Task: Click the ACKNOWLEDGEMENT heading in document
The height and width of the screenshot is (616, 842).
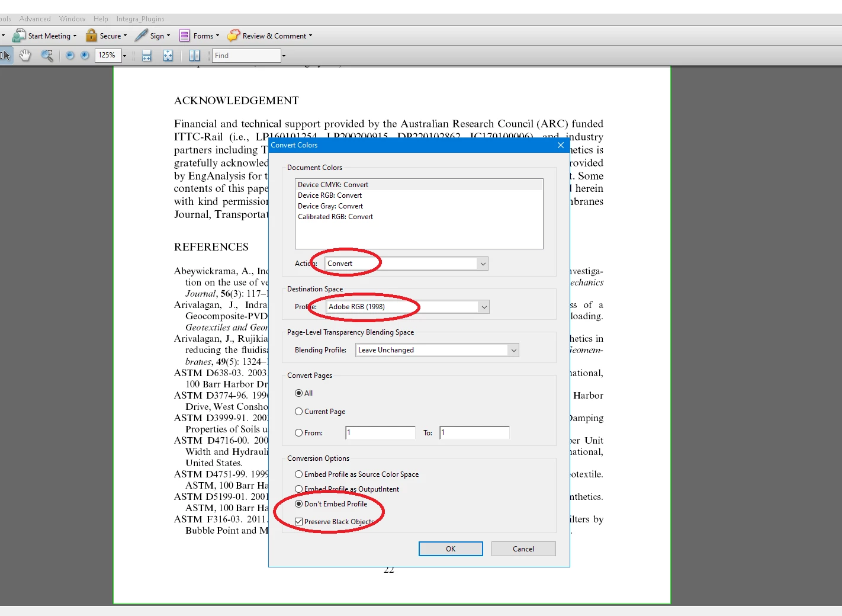Action: click(236, 101)
